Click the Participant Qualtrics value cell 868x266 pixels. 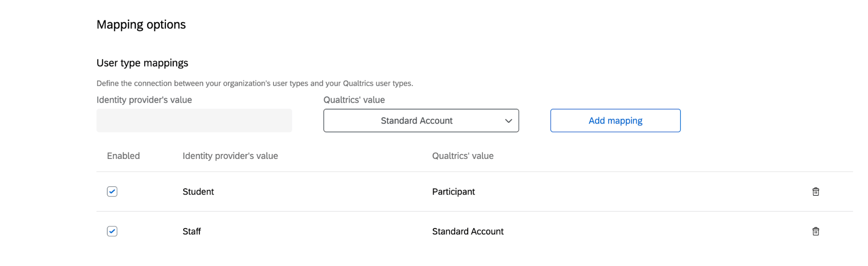tap(453, 192)
